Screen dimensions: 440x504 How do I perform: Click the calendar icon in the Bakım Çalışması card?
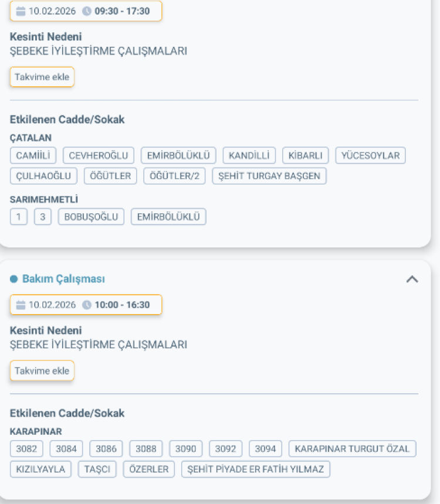click(22, 305)
